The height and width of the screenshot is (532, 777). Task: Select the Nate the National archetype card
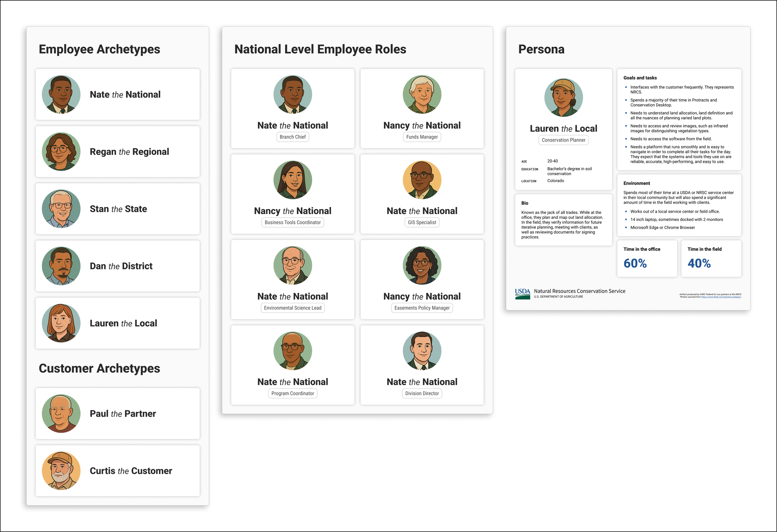coord(118,95)
